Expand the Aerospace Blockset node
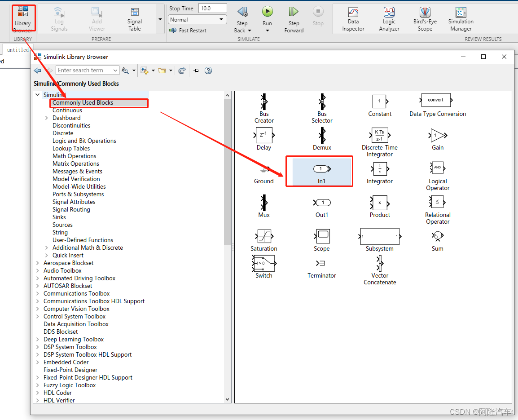This screenshot has height=420, width=518. 38,263
